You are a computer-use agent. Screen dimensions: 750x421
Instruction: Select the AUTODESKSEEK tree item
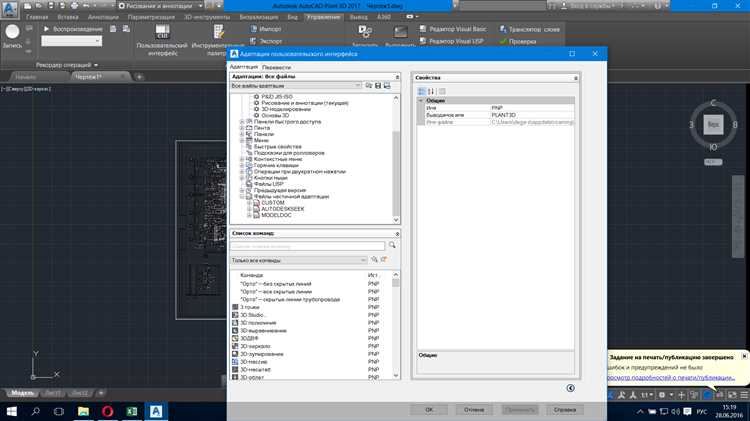click(x=282, y=209)
